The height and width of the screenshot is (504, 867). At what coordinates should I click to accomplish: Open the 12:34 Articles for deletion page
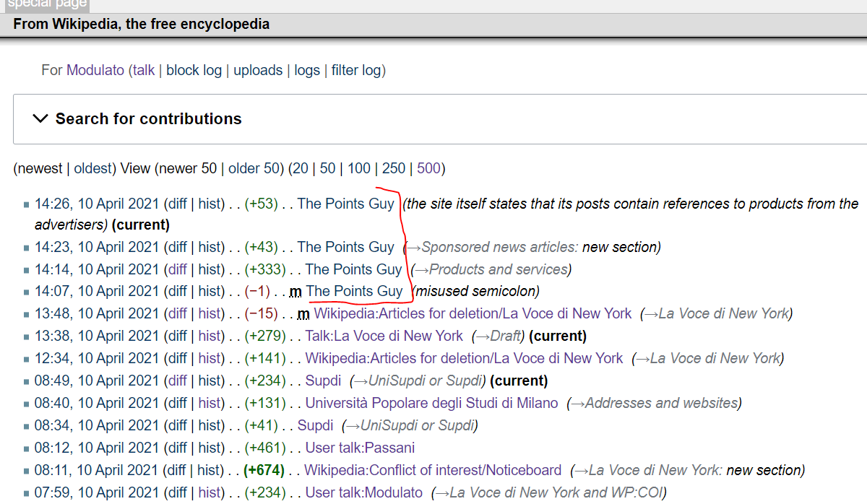tap(464, 358)
